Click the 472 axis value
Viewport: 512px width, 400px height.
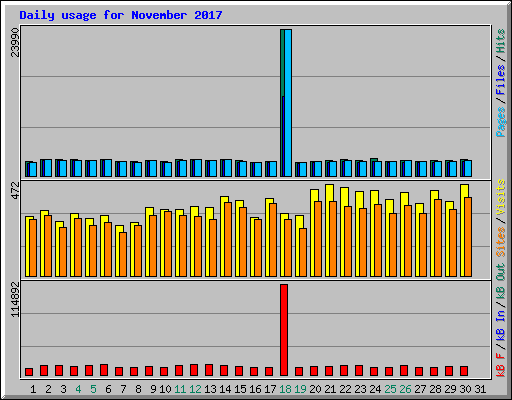tap(15, 190)
